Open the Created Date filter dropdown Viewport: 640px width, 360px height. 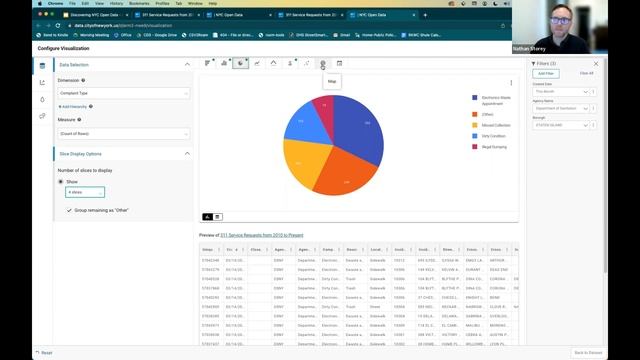[x=561, y=92]
